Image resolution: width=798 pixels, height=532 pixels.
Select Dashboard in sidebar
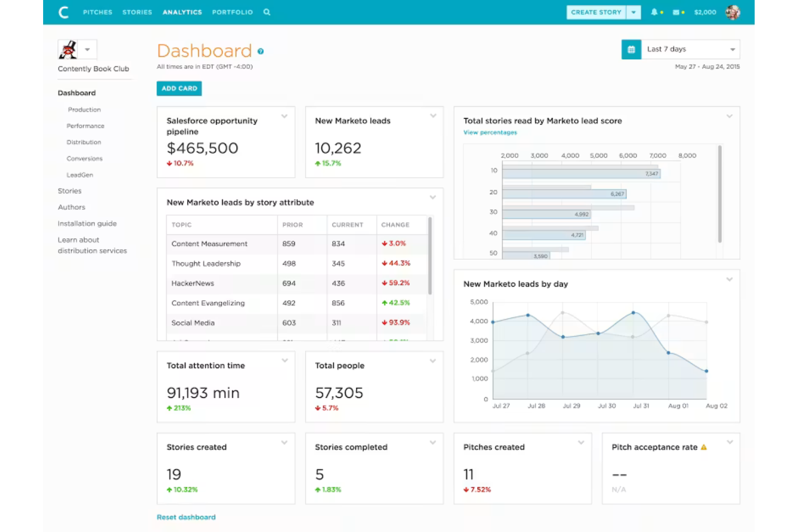(77, 93)
